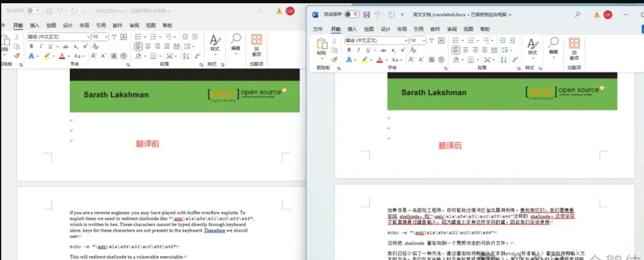Click the purple Save icon in right window
Image resolution: width=644 pixels, height=260 pixels.
367,15
